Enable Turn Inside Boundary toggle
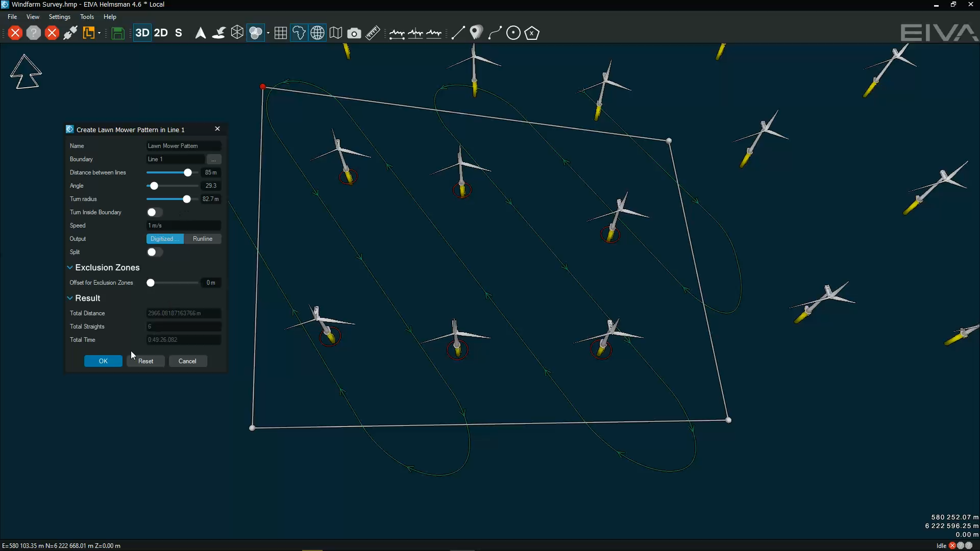 tap(155, 212)
